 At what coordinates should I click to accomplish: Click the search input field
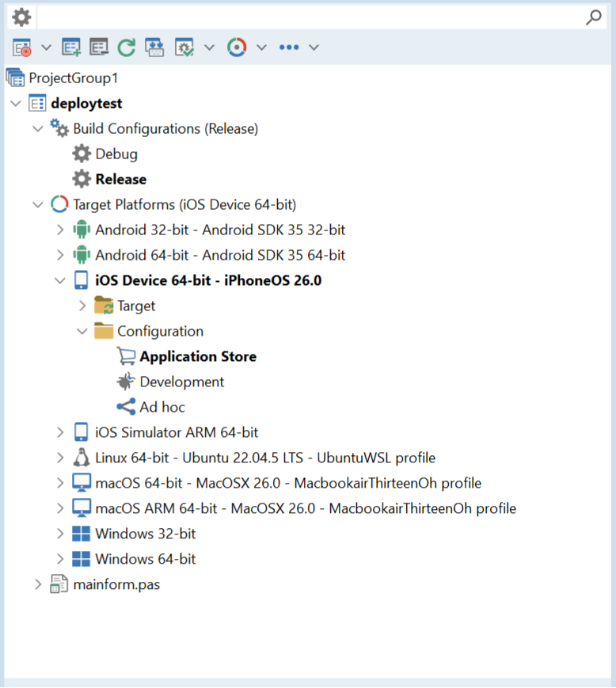coord(310,17)
